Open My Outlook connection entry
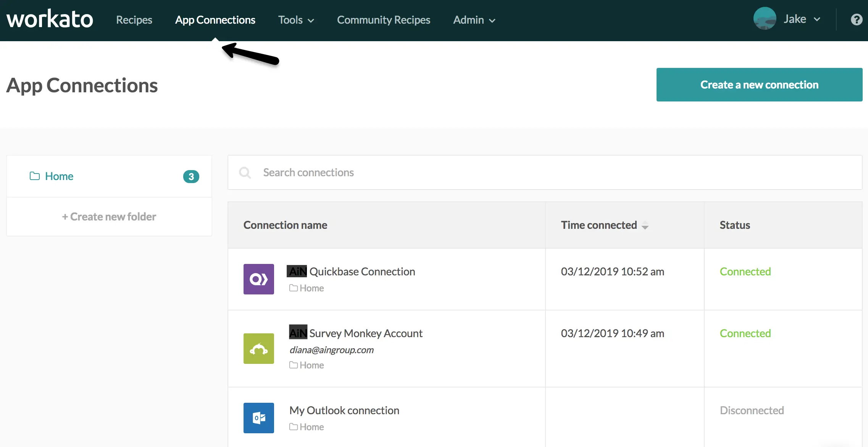Image resolution: width=868 pixels, height=447 pixels. click(x=344, y=410)
